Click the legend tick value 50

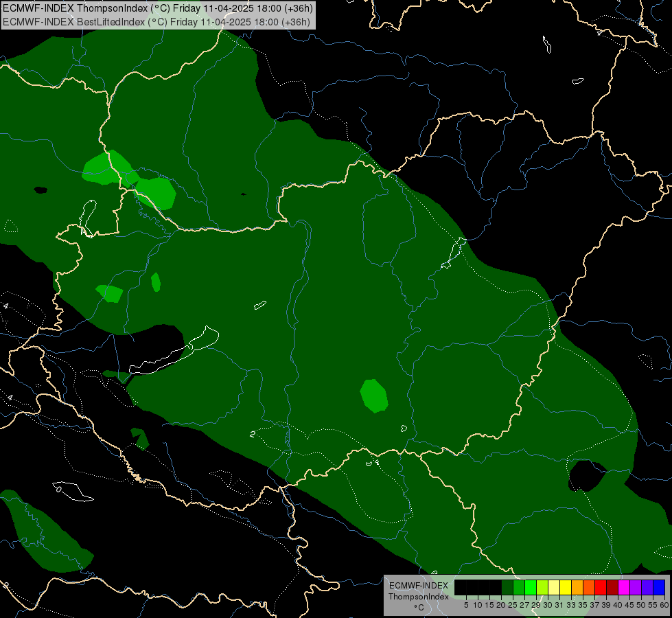(640, 605)
